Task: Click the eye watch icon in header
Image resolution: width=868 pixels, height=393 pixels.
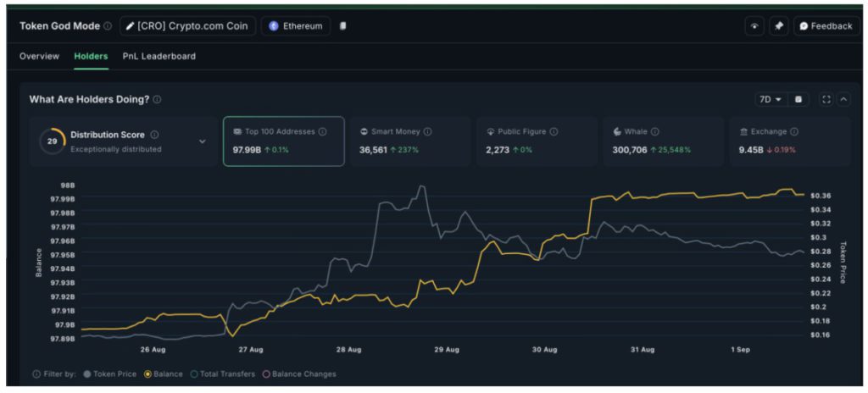Action: [x=754, y=26]
